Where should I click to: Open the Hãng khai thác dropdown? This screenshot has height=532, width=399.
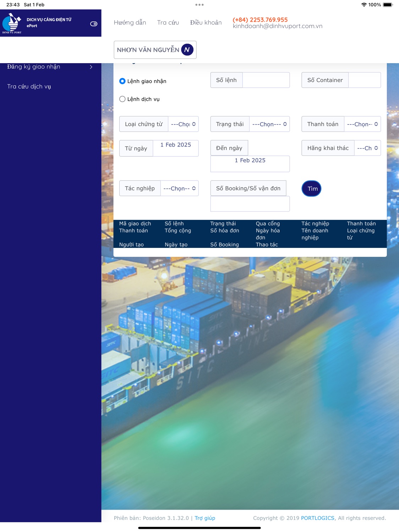pyautogui.click(x=367, y=148)
